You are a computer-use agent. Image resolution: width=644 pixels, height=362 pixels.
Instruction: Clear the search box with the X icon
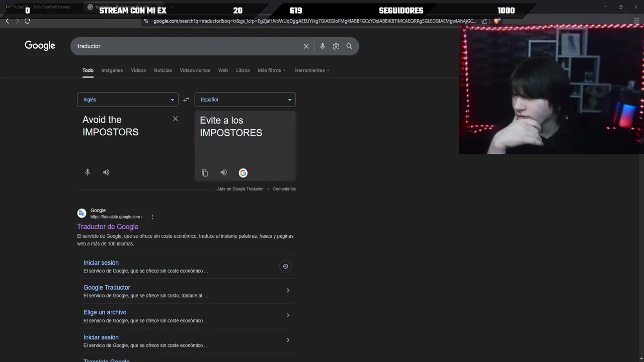pos(306,46)
